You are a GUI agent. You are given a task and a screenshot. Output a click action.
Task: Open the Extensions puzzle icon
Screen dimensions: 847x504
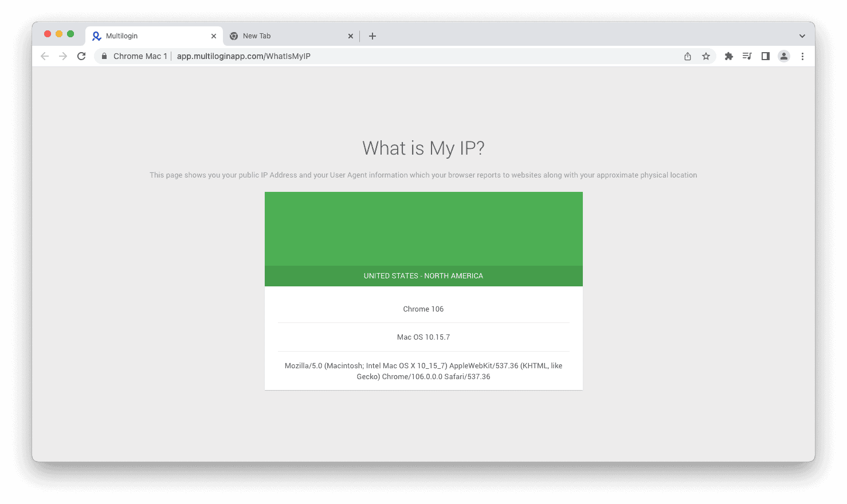pyautogui.click(x=728, y=56)
